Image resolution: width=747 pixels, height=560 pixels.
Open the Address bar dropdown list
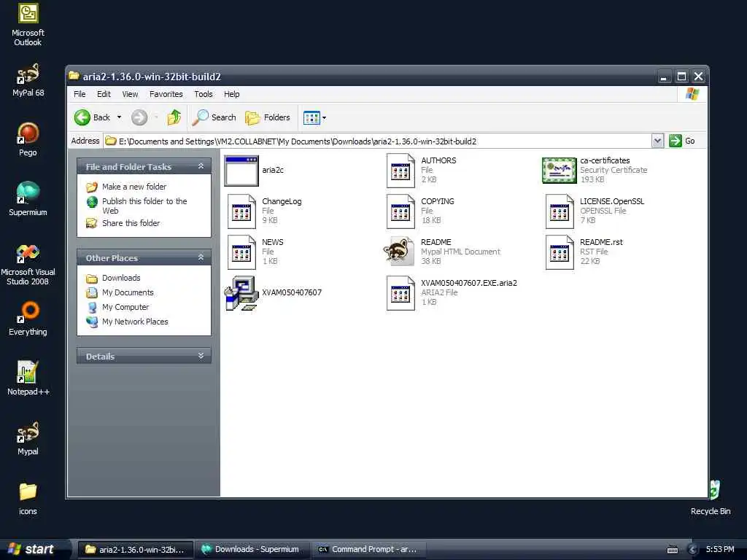point(657,141)
